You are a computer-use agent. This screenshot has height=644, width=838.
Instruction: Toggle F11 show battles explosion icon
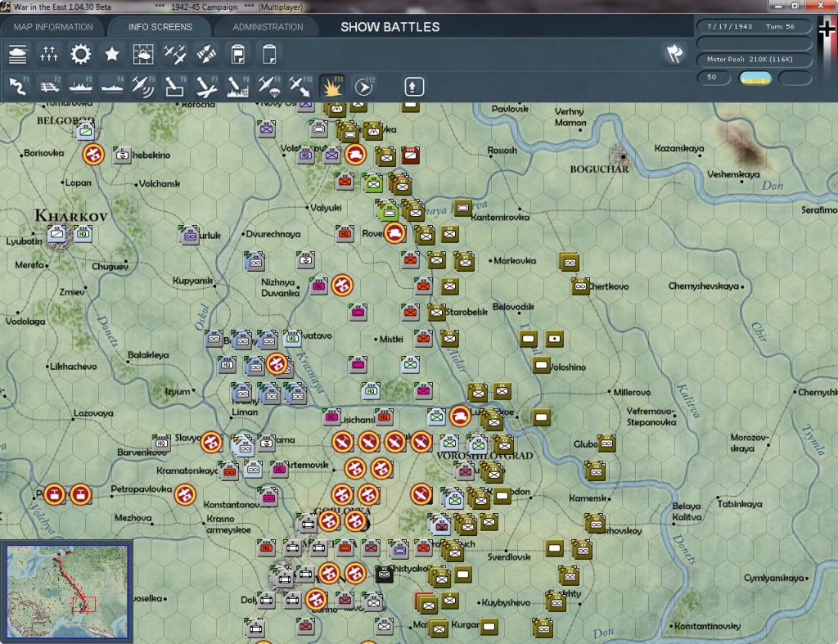[x=332, y=87]
